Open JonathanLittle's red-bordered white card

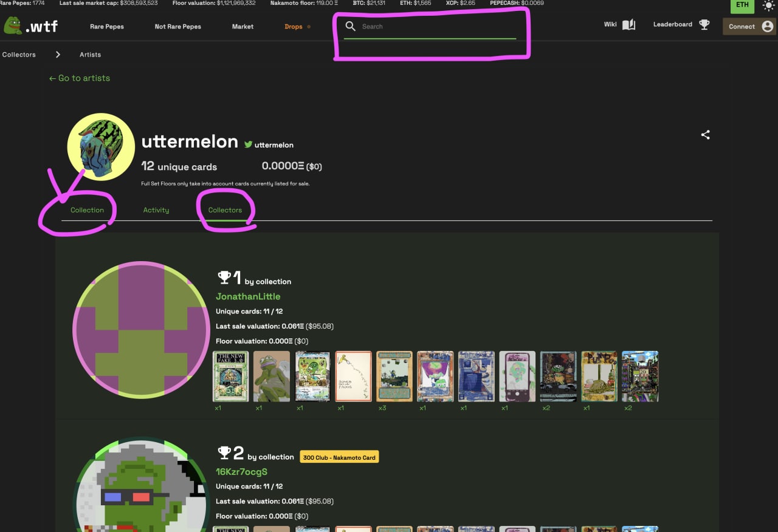(x=353, y=377)
